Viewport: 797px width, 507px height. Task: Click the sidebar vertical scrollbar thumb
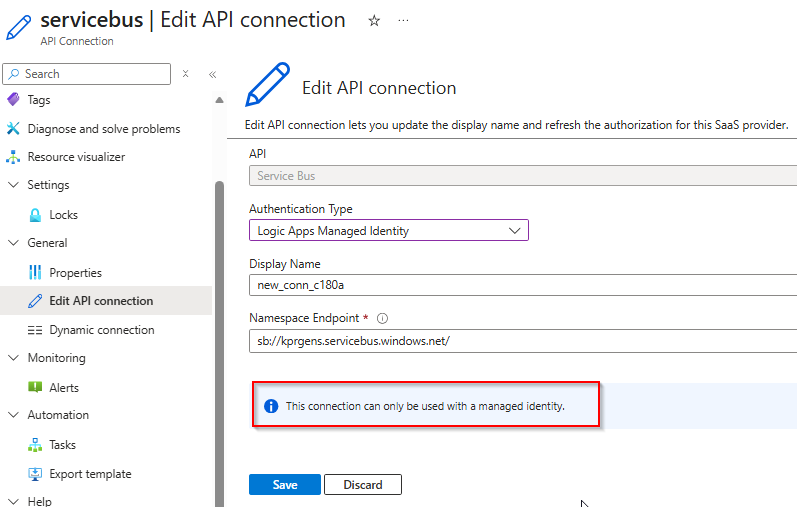coord(220,344)
